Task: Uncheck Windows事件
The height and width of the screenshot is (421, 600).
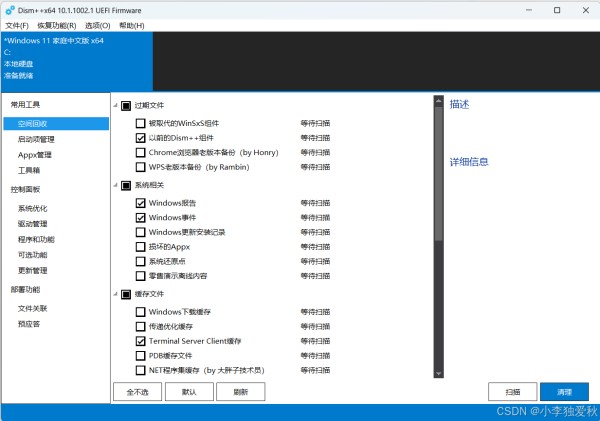Action: (x=140, y=217)
